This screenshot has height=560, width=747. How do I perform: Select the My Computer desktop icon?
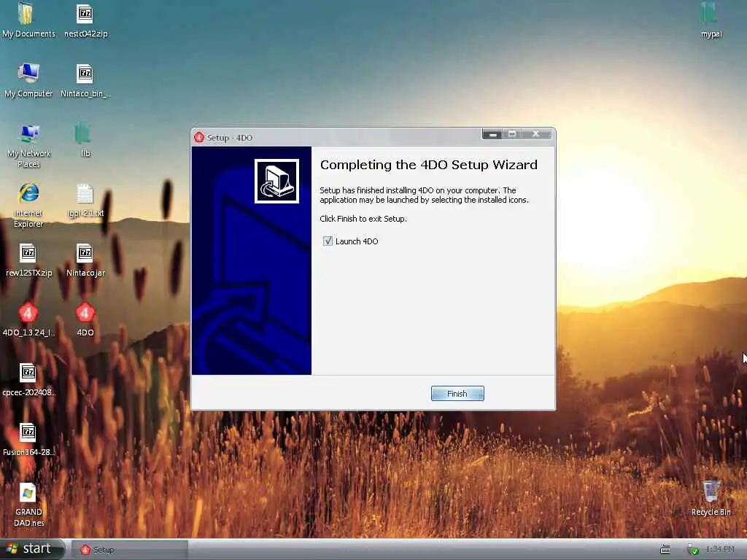pyautogui.click(x=28, y=80)
